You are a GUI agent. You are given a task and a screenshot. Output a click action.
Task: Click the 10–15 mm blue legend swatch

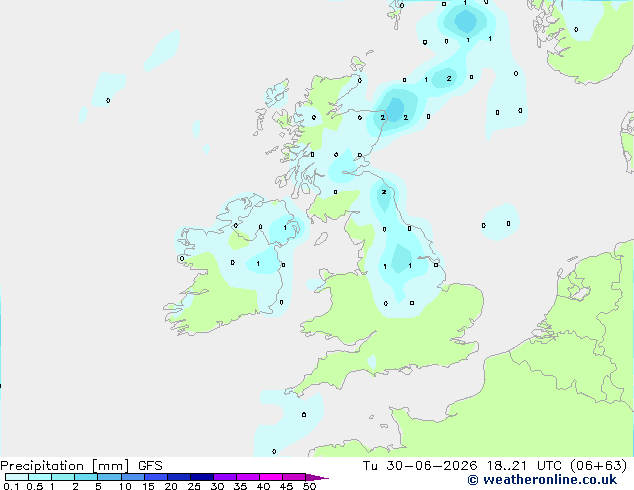[132, 477]
